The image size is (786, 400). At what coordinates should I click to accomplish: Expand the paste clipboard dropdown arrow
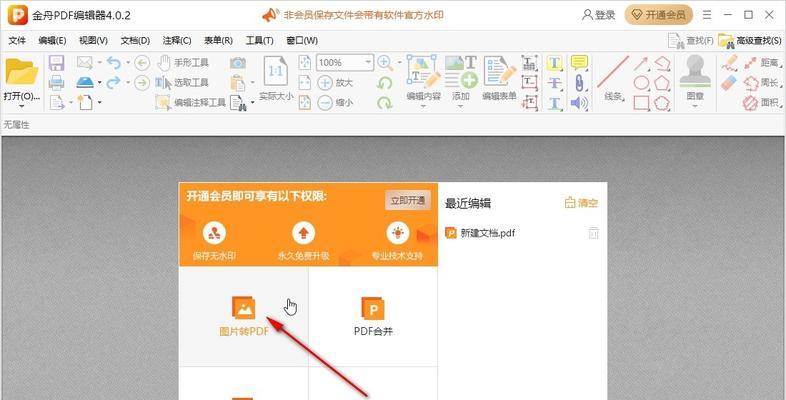coord(252,82)
